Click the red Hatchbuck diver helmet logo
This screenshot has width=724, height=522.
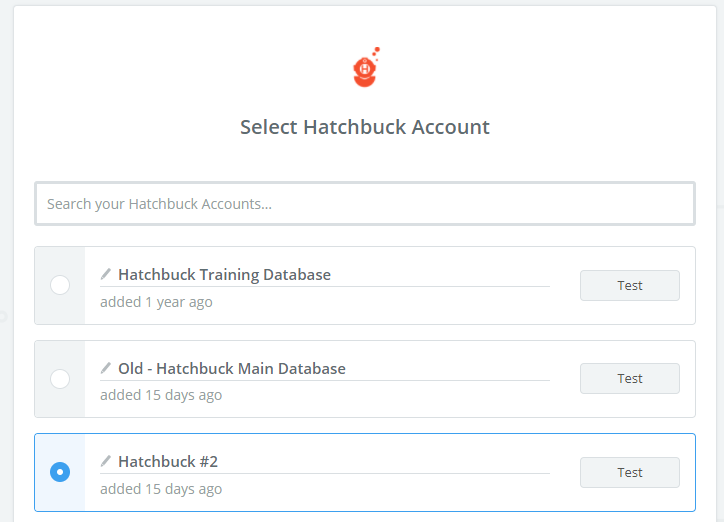(366, 67)
